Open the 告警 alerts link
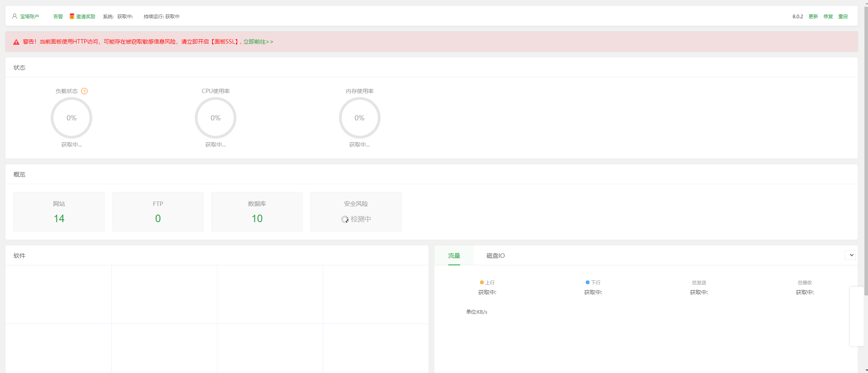This screenshot has width=868, height=373. (58, 17)
